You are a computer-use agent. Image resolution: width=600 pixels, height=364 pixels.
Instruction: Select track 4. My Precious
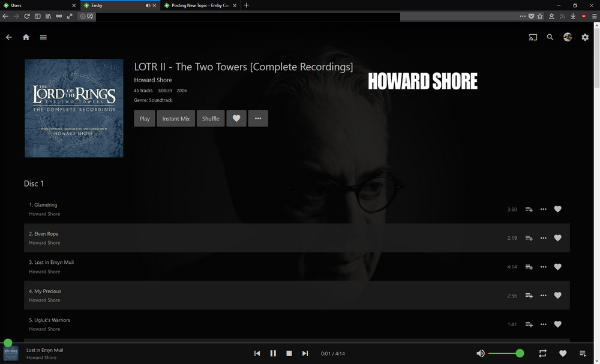point(296,296)
